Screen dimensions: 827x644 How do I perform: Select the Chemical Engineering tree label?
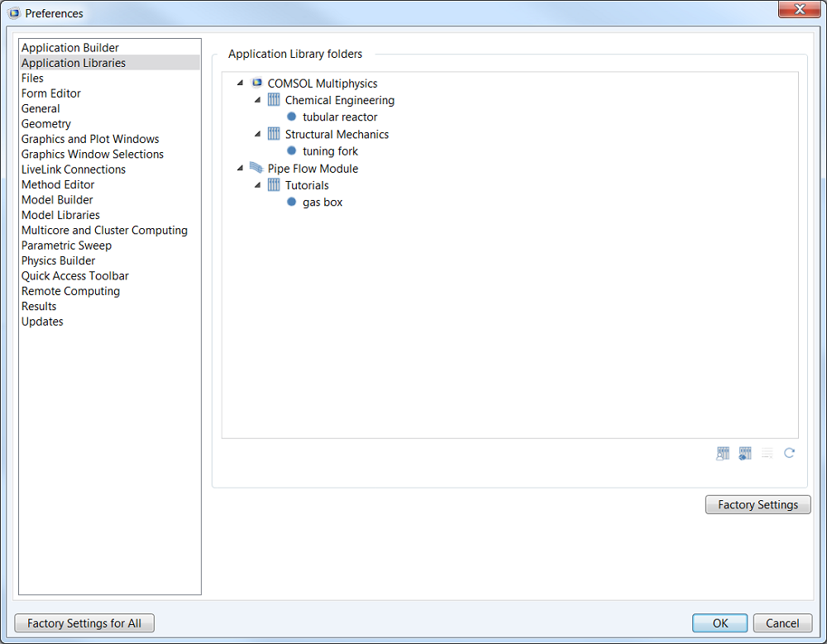[x=340, y=100]
